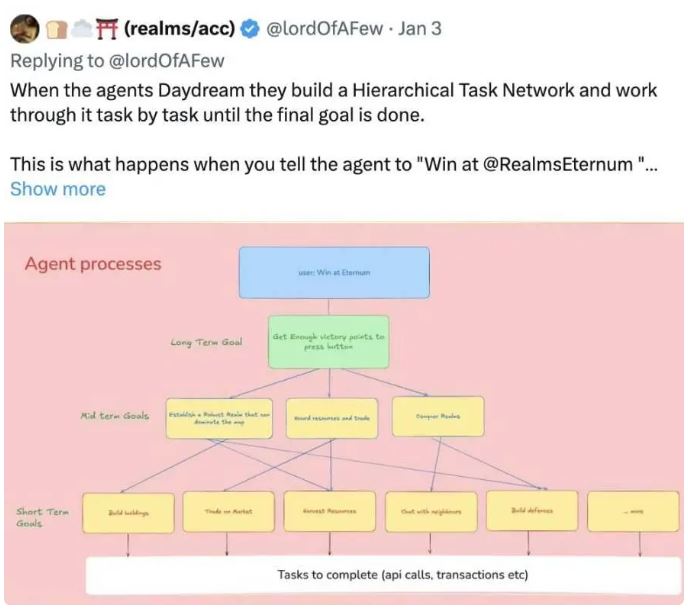This screenshot has height=611, width=688.
Task: Click the 'Build defences' box
Action: [531, 510]
